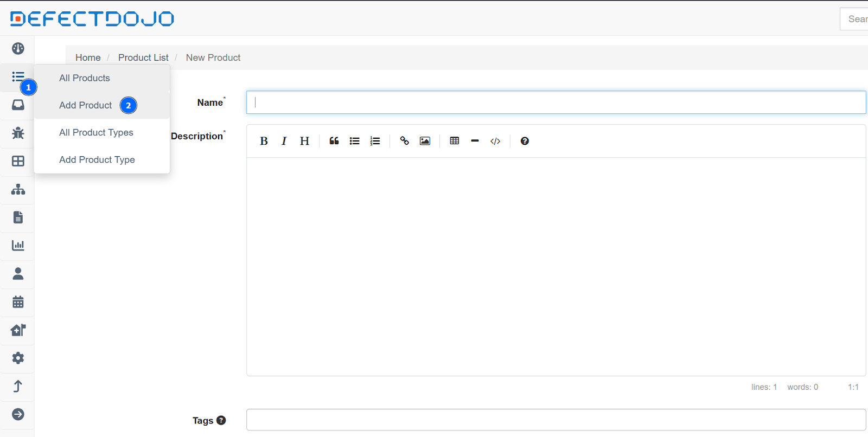Viewport: 868px width, 437px height.
Task: Open the Users person icon in sidebar
Action: coord(18,274)
